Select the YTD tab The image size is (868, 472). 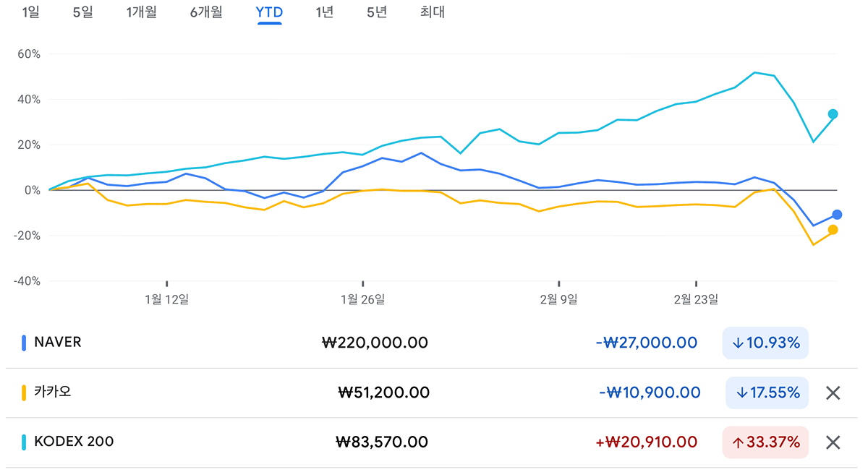click(x=269, y=12)
